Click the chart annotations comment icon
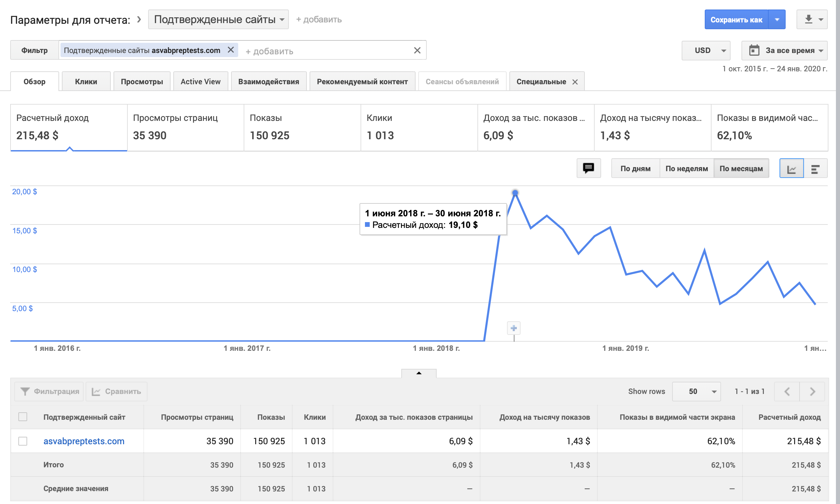This screenshot has height=504, width=840. click(588, 168)
